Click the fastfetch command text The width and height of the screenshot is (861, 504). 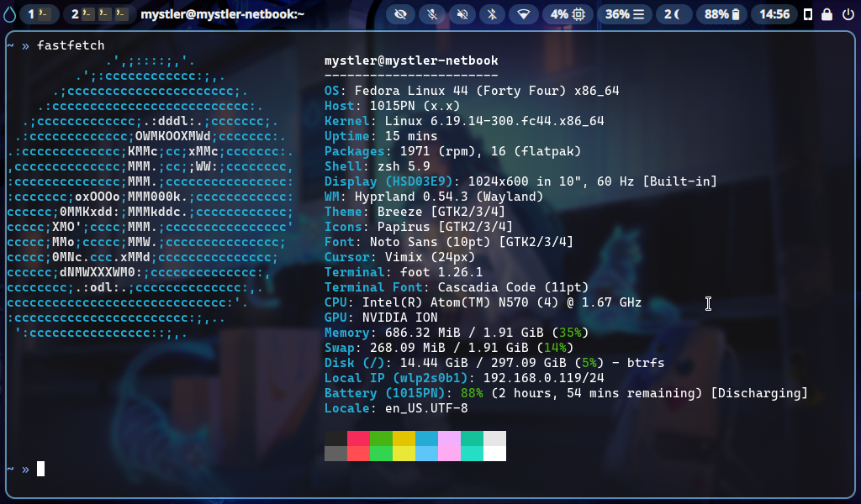(71, 45)
